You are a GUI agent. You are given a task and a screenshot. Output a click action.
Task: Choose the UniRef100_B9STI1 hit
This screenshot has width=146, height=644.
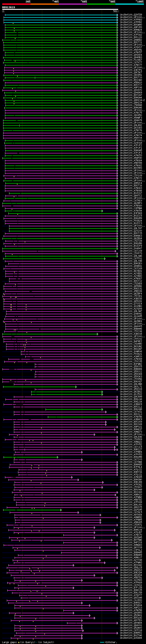131,42
